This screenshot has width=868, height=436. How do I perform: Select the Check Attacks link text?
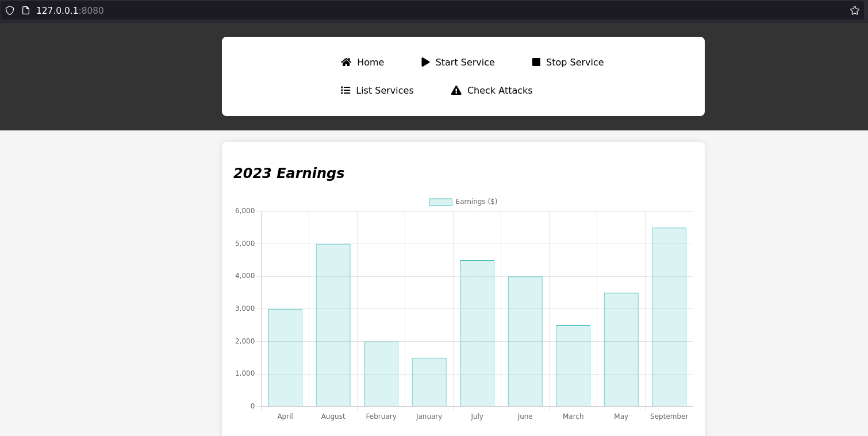(500, 90)
